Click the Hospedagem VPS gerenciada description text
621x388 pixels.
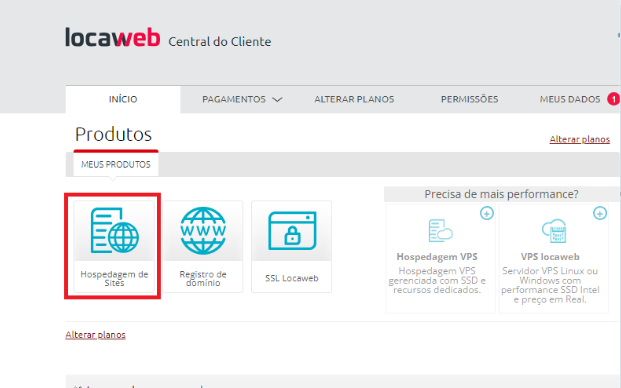click(437, 280)
